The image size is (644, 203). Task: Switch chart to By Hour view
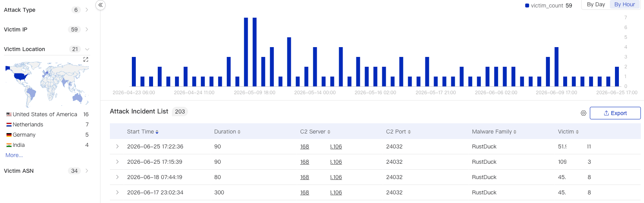click(x=624, y=4)
